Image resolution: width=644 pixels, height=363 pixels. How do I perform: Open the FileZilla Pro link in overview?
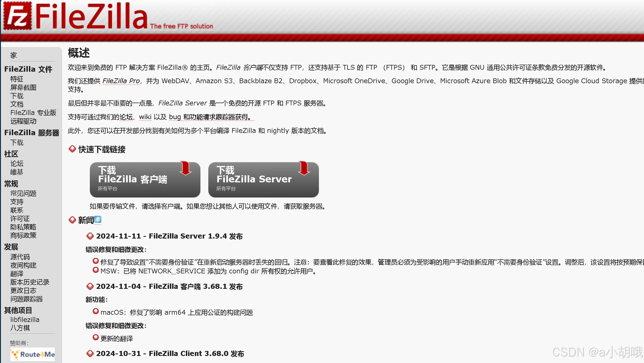121,81
